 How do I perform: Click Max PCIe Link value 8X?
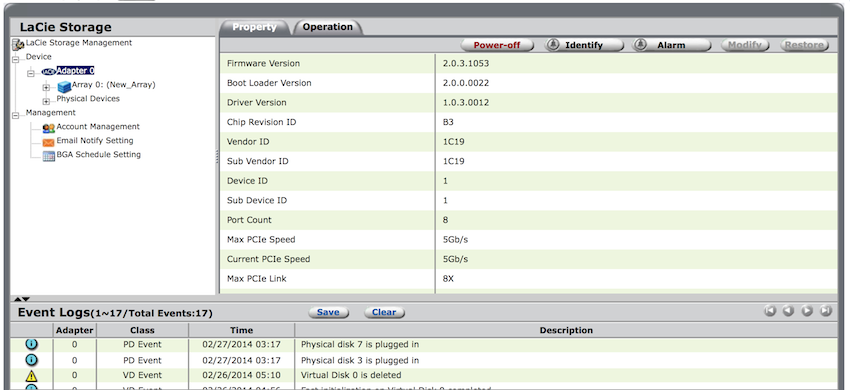tap(448, 278)
